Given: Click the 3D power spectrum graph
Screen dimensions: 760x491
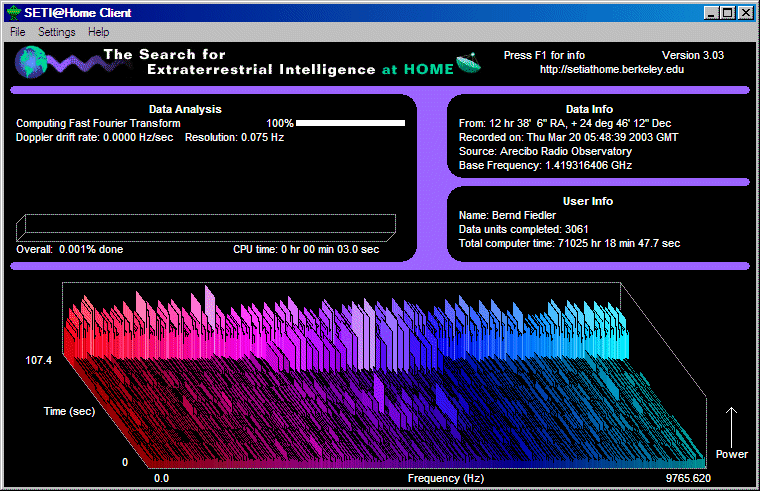Looking at the screenshot, I should pos(384,376).
